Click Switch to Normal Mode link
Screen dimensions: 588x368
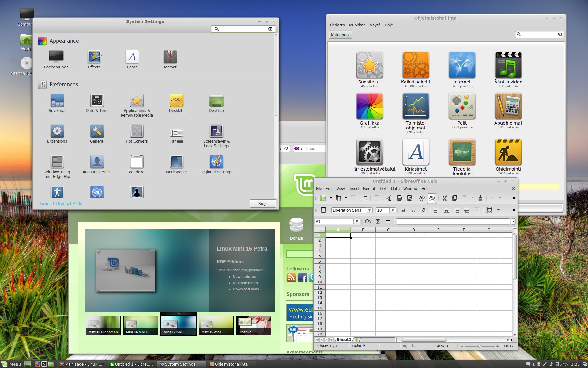point(61,203)
